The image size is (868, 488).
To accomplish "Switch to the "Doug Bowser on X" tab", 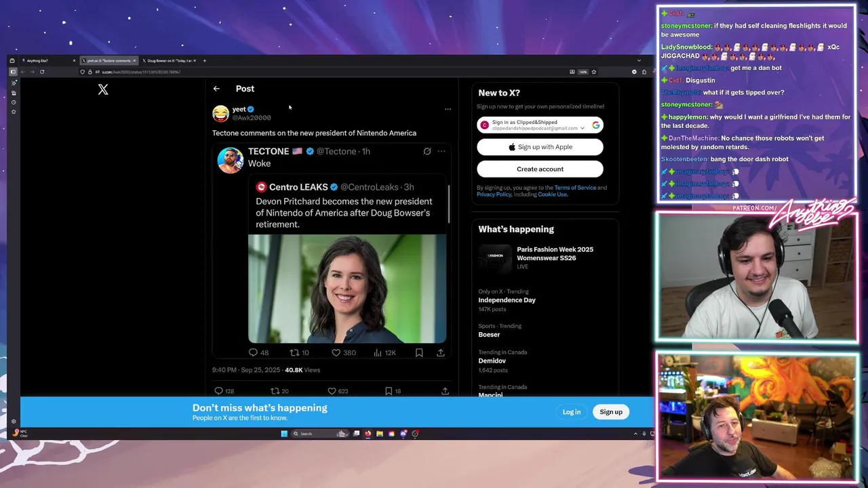I will (x=169, y=61).
